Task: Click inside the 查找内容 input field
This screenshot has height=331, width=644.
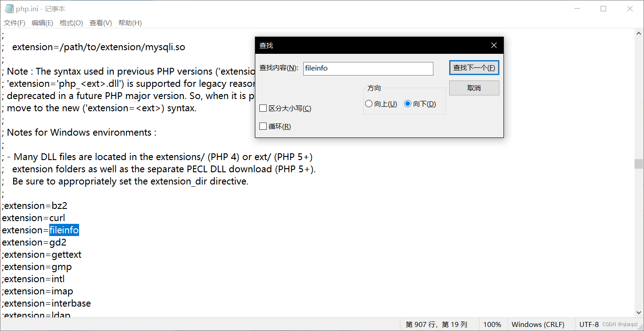Action: point(367,68)
